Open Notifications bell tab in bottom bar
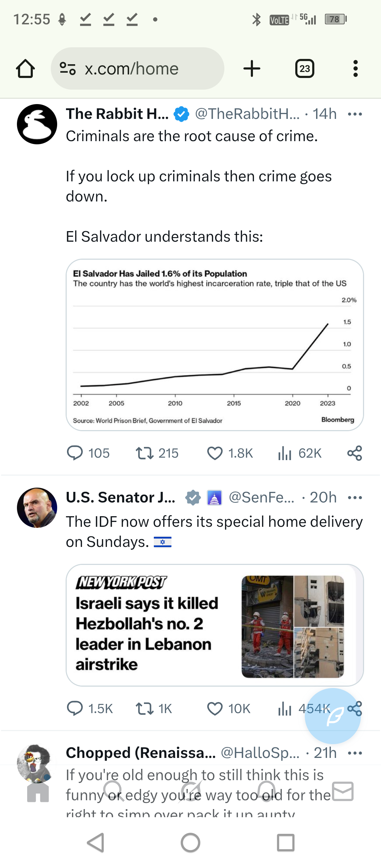Viewport: 381px width, 868px height. (x=266, y=791)
